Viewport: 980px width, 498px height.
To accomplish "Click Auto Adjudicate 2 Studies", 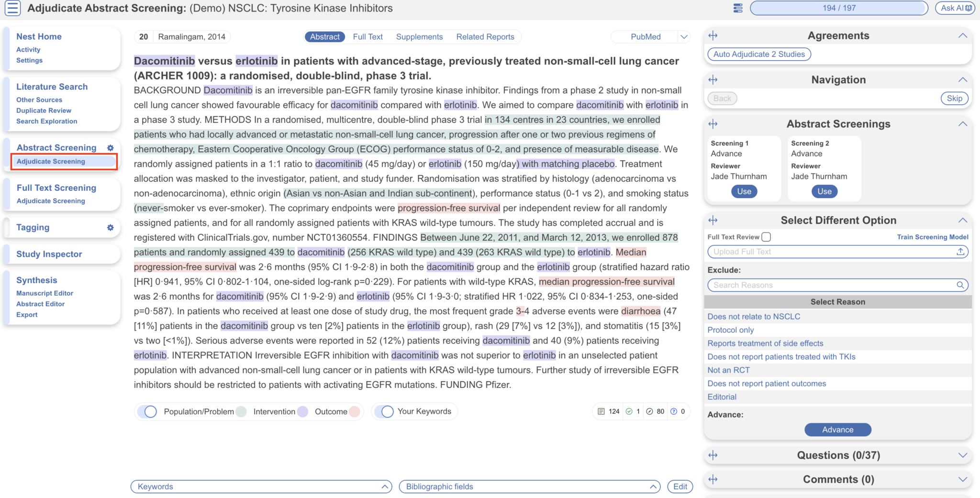I will pyautogui.click(x=758, y=54).
